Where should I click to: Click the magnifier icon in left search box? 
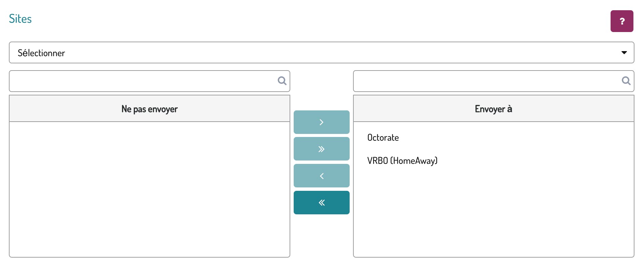point(282,81)
